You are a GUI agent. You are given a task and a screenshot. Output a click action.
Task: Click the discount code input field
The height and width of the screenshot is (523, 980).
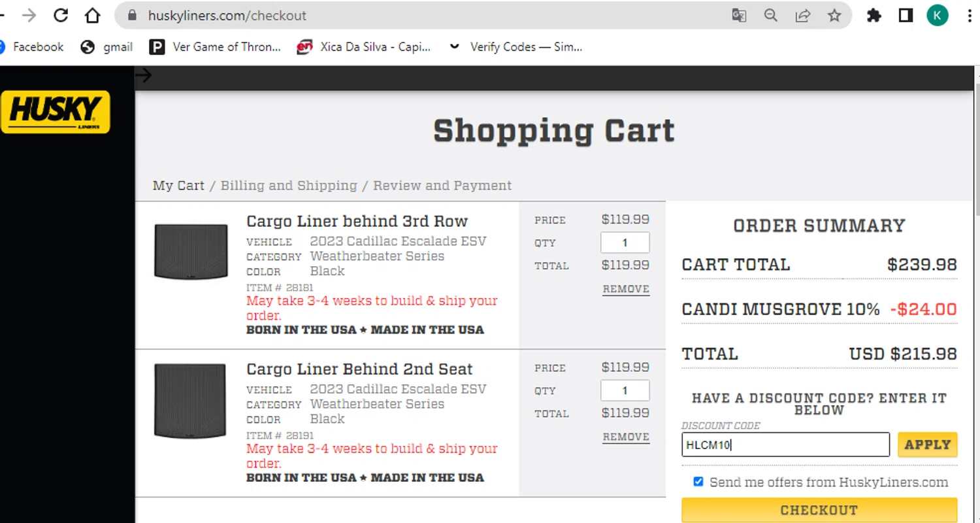[785, 445]
